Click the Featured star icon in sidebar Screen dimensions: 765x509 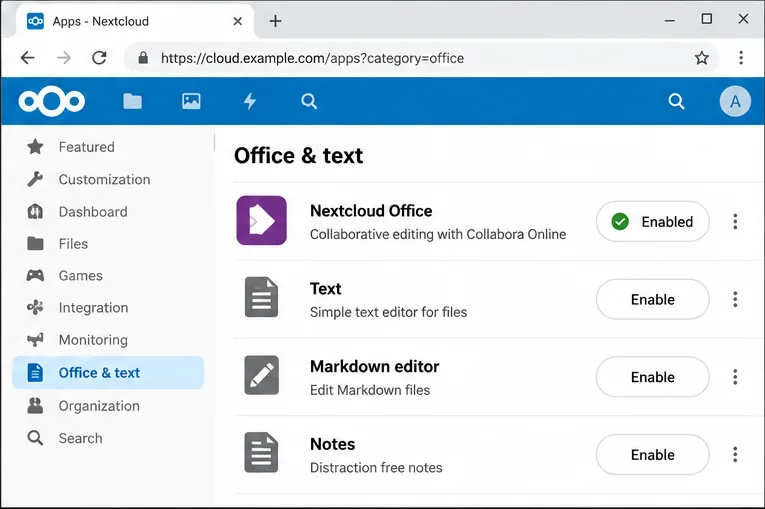[35, 146]
